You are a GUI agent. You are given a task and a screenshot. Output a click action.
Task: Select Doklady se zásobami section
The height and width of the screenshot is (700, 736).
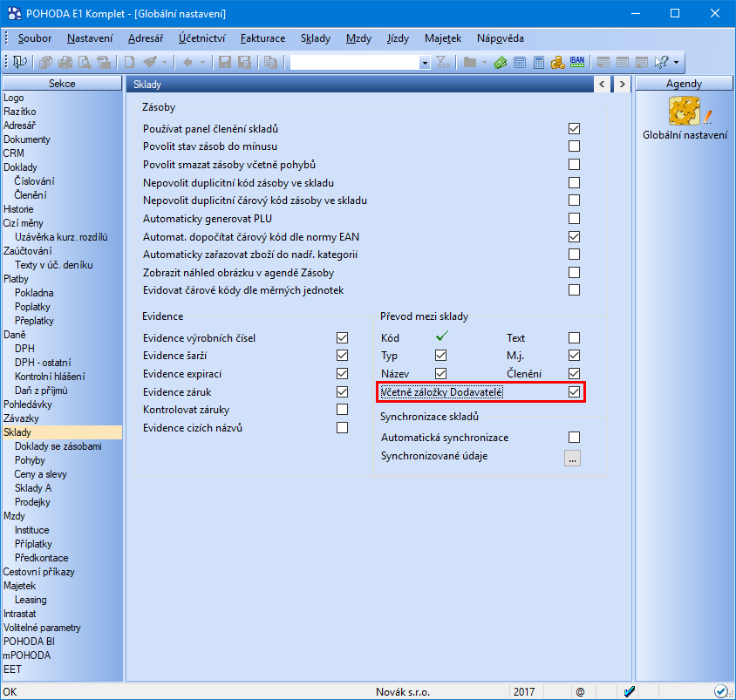[58, 446]
